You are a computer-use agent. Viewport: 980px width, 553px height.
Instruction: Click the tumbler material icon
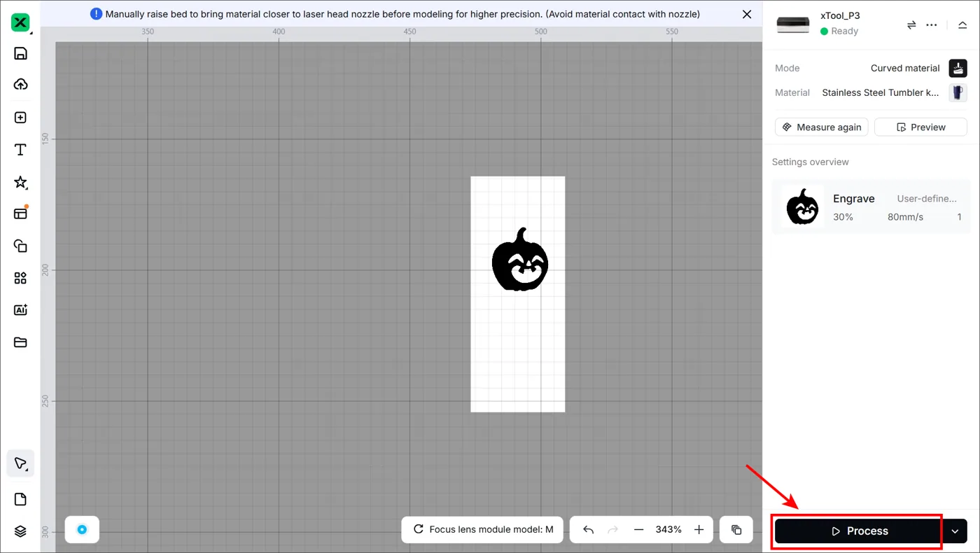pos(958,92)
